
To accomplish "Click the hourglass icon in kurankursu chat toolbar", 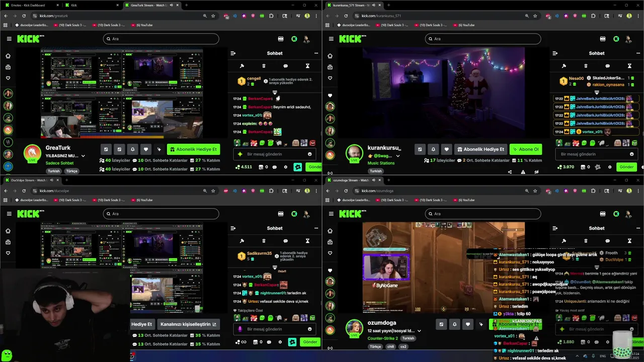I will click(x=629, y=66).
